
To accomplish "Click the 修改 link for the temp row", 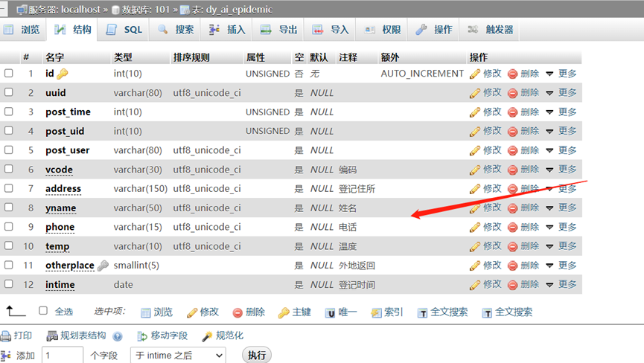I will (x=492, y=246).
